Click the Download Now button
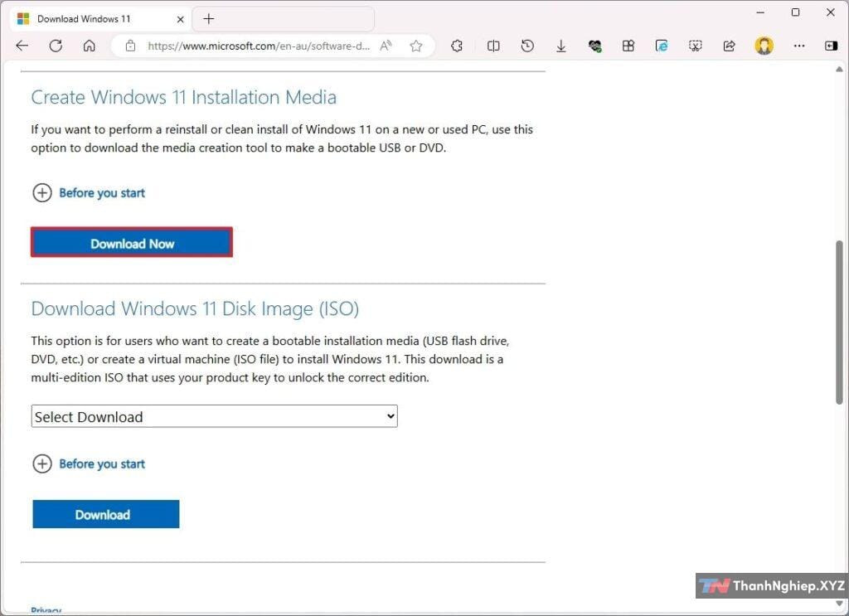The image size is (849, 616). [132, 242]
